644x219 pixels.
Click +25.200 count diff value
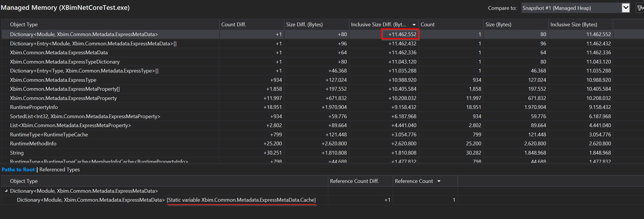[272, 144]
